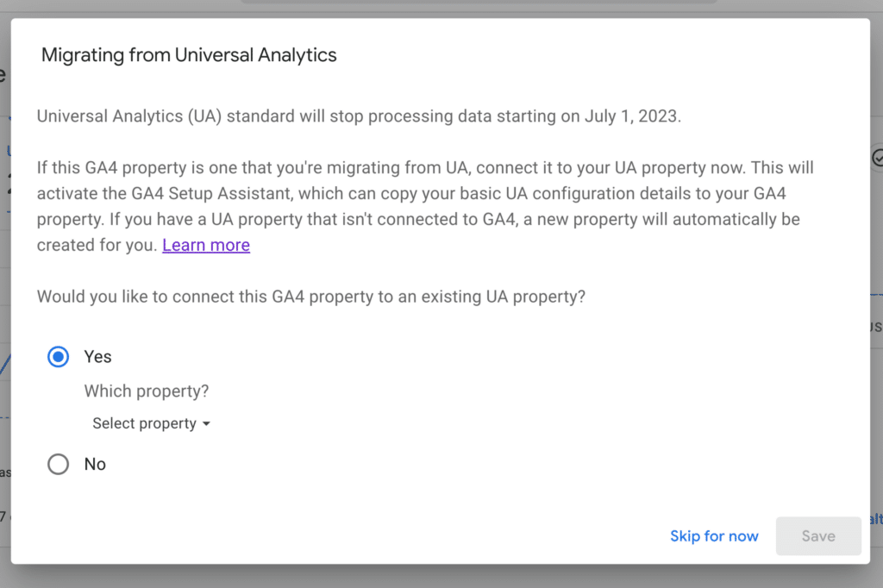This screenshot has height=588, width=883.
Task: Click the filled radio circle next to Yes
Action: tap(57, 356)
